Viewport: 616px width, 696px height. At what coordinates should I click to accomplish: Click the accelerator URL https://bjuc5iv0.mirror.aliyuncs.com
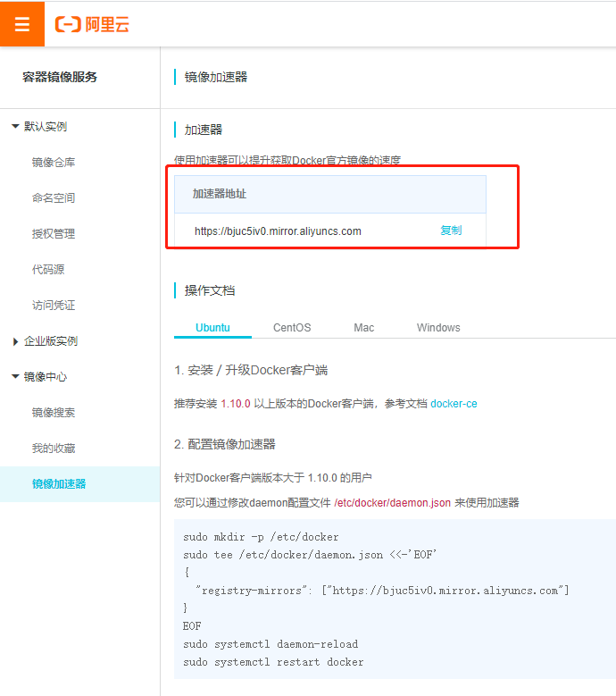[278, 231]
